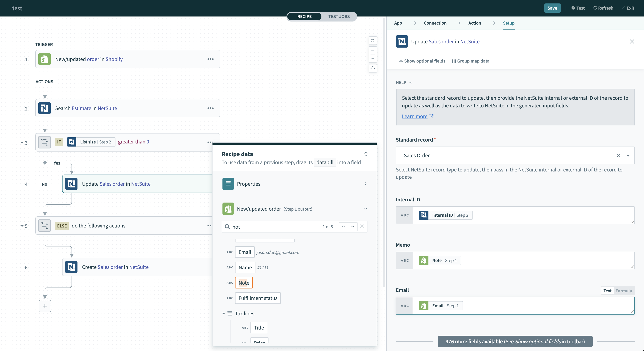644x351 pixels.
Task: Open the Learn more link
Action: (415, 116)
